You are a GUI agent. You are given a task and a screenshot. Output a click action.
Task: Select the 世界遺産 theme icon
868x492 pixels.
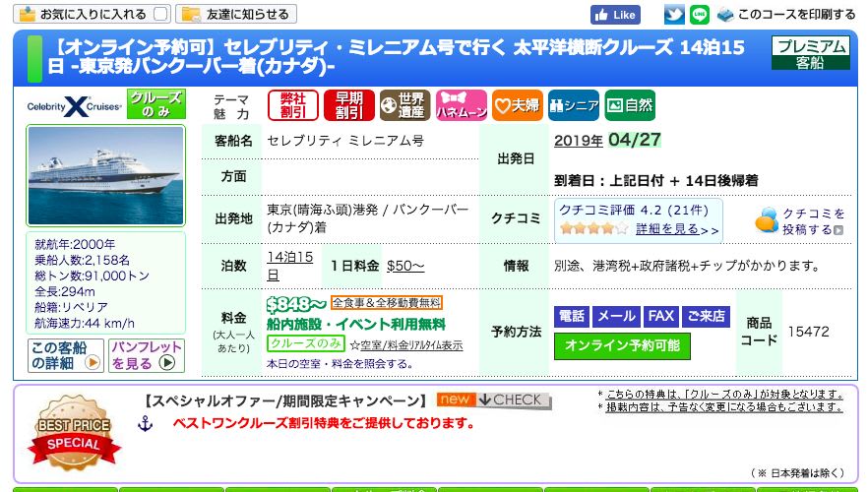click(x=405, y=105)
